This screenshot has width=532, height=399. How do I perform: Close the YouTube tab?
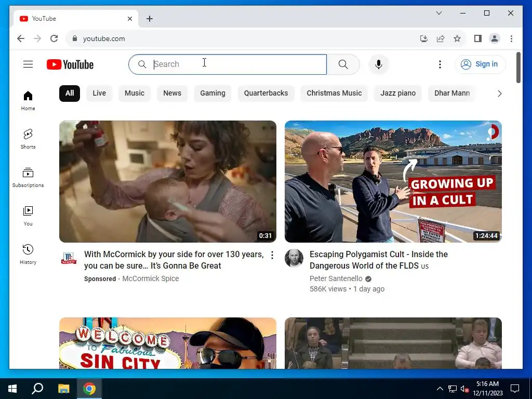click(129, 19)
